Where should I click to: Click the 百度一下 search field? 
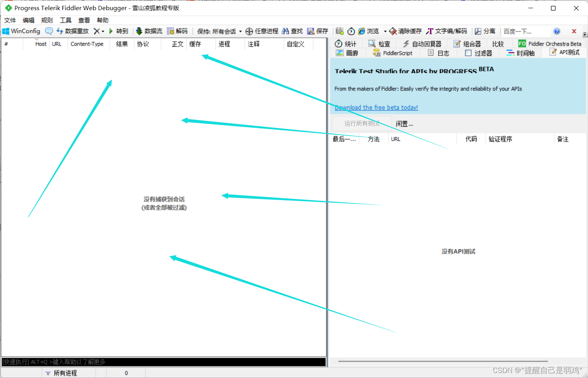525,31
